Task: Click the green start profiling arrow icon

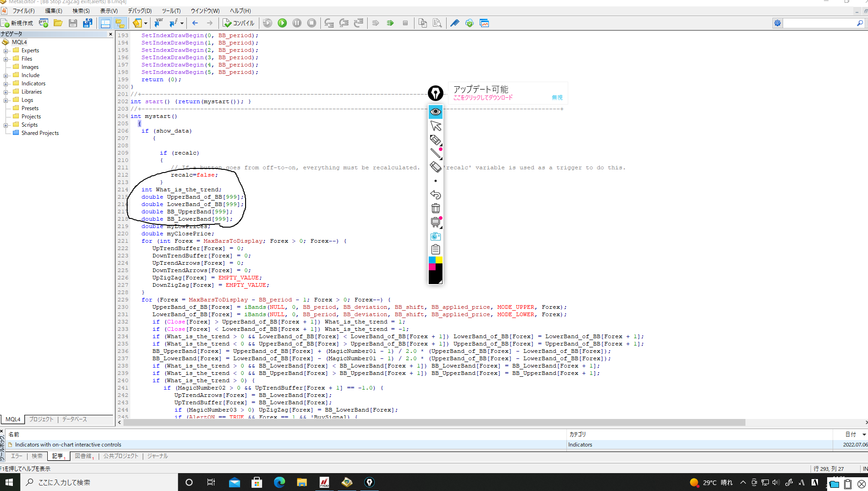Action: (x=390, y=23)
